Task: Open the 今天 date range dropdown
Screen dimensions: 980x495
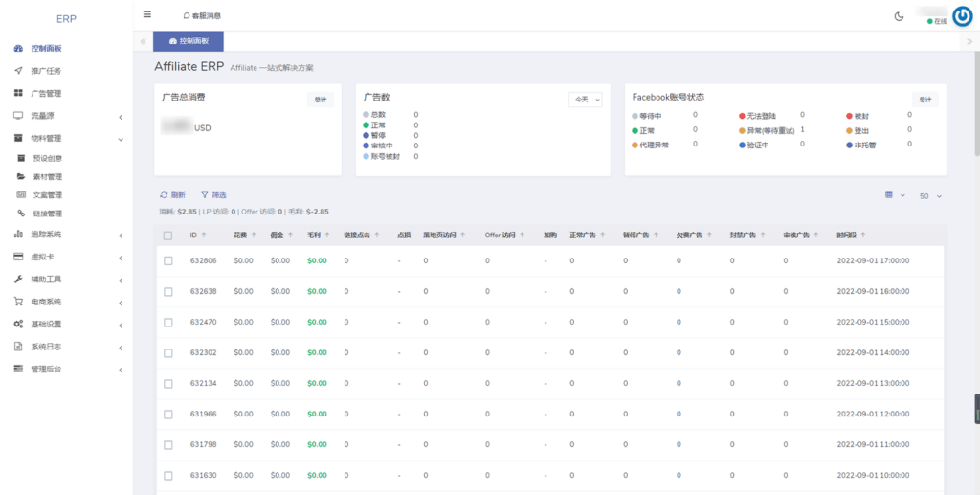Action: (585, 99)
